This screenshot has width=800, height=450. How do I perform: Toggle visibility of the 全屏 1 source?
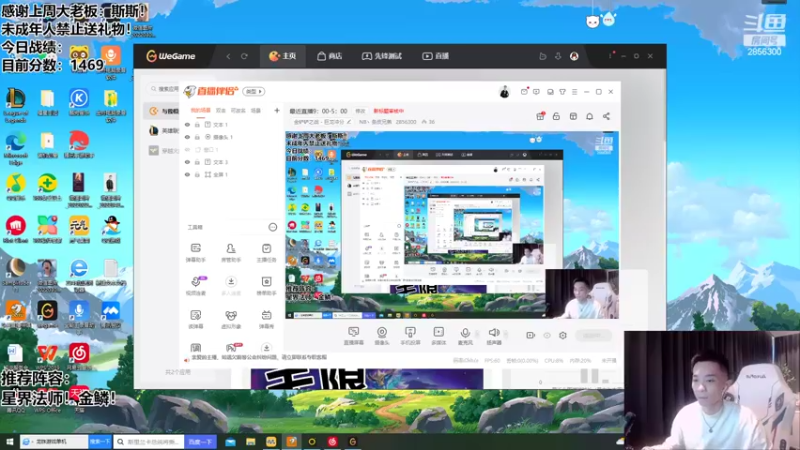tap(187, 174)
